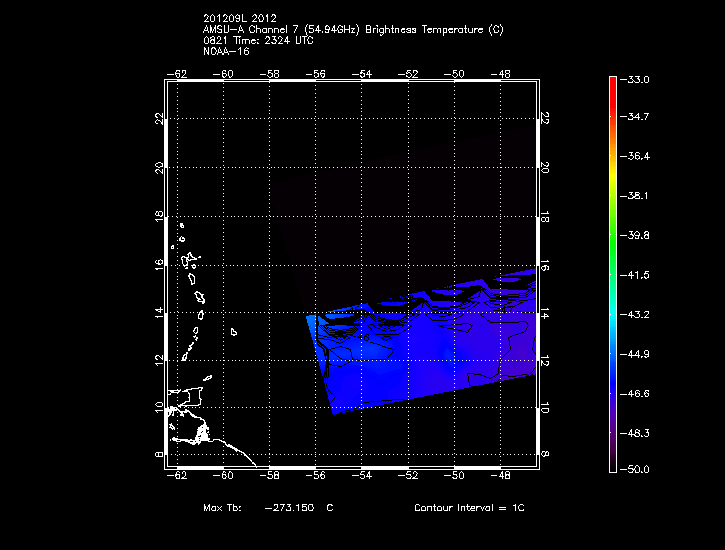Select the '-50.0' color scale label
Image resolution: width=725 pixels, height=550 pixels.
634,470
